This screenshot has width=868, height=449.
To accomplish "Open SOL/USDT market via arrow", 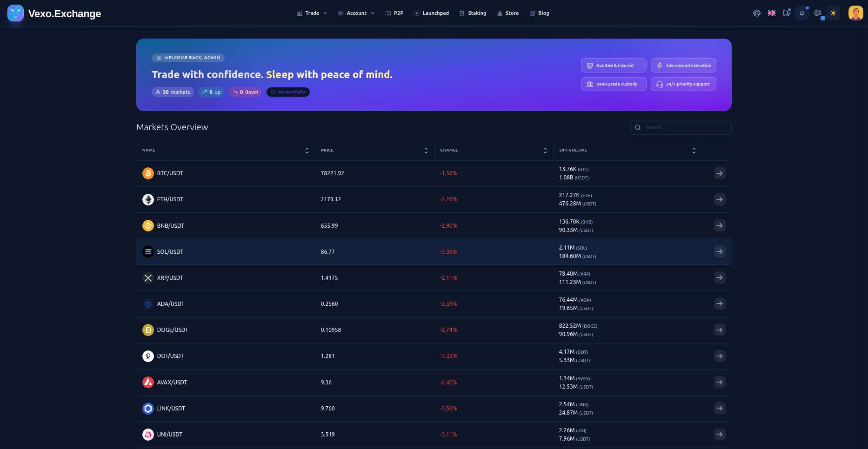I will pyautogui.click(x=720, y=251).
